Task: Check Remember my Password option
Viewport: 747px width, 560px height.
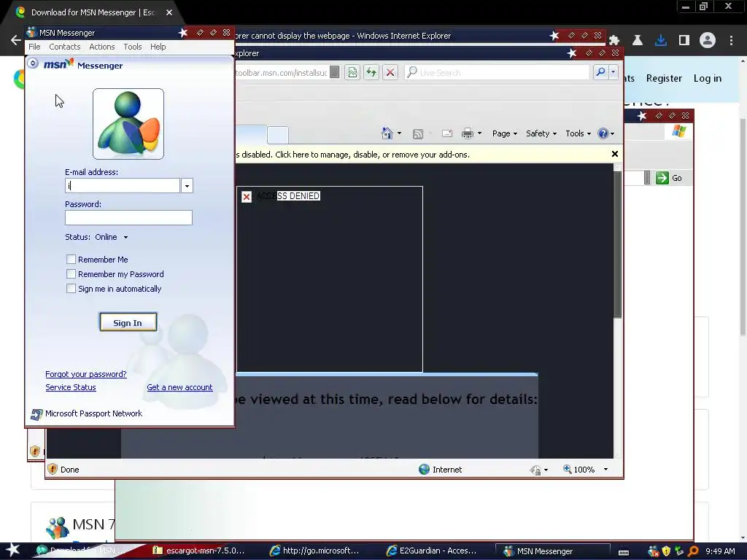Action: click(71, 274)
